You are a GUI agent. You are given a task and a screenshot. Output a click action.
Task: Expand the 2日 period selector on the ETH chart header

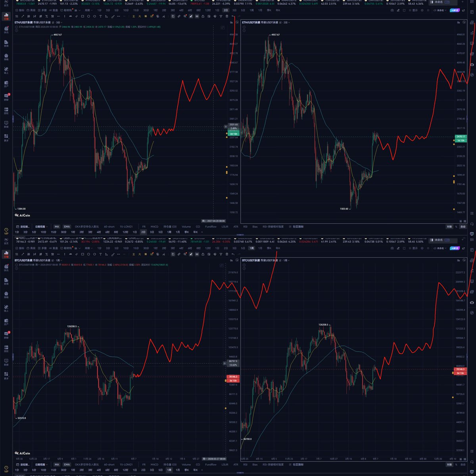286,23
